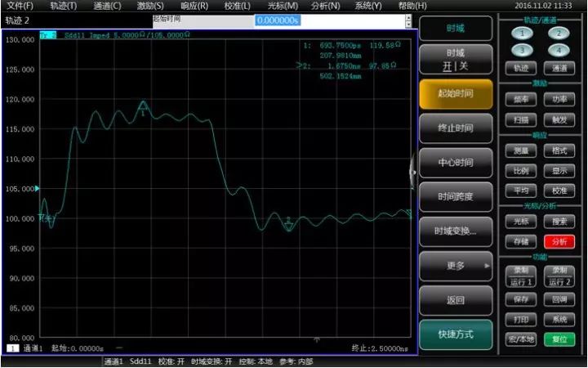
Task: Click the 系统 panel button
Action: (559, 320)
